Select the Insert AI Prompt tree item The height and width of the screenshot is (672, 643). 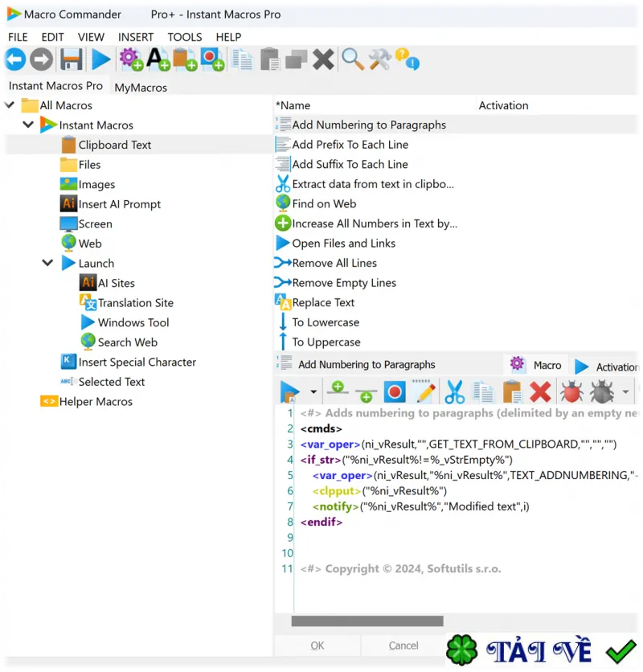click(x=119, y=204)
